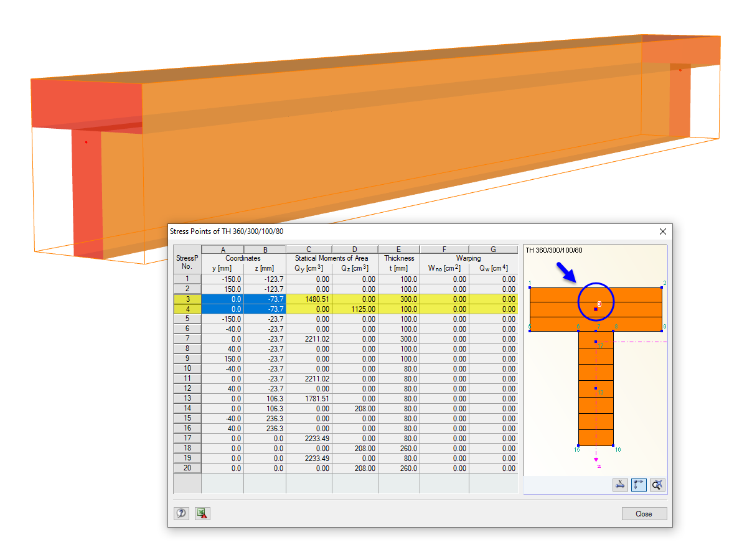Image resolution: width=747 pixels, height=560 pixels.
Task: Reset zoom to show whole cross-section
Action: coord(658,485)
